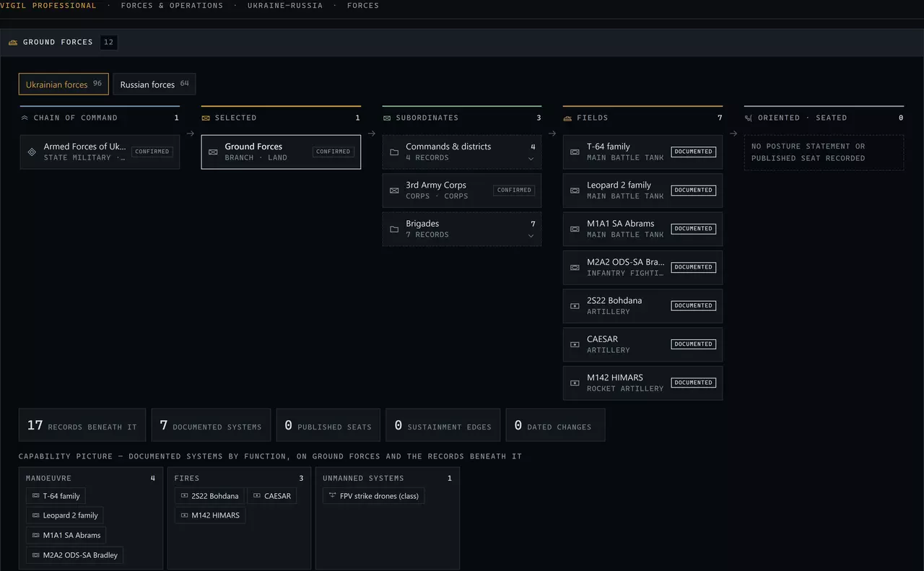Click the folder icon on Commands & districts

click(x=394, y=152)
